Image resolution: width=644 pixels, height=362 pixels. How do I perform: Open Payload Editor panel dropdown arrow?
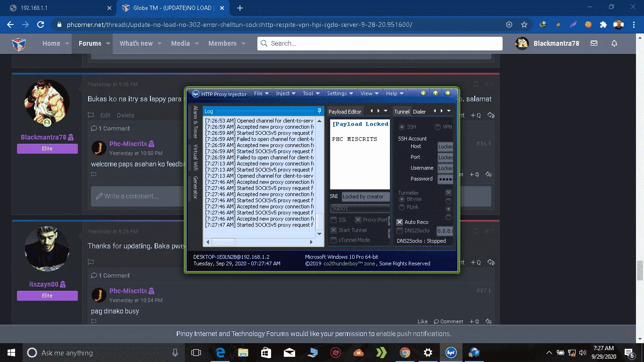click(386, 111)
